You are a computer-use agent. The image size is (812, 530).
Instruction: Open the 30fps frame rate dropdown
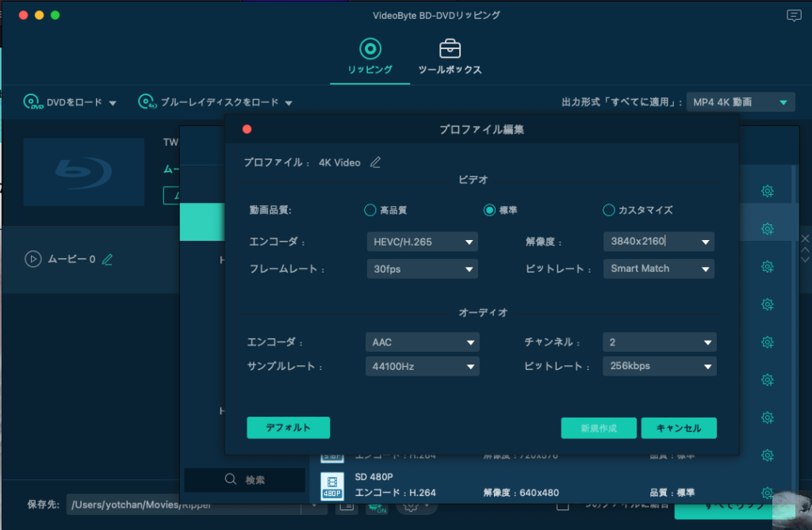click(x=422, y=269)
